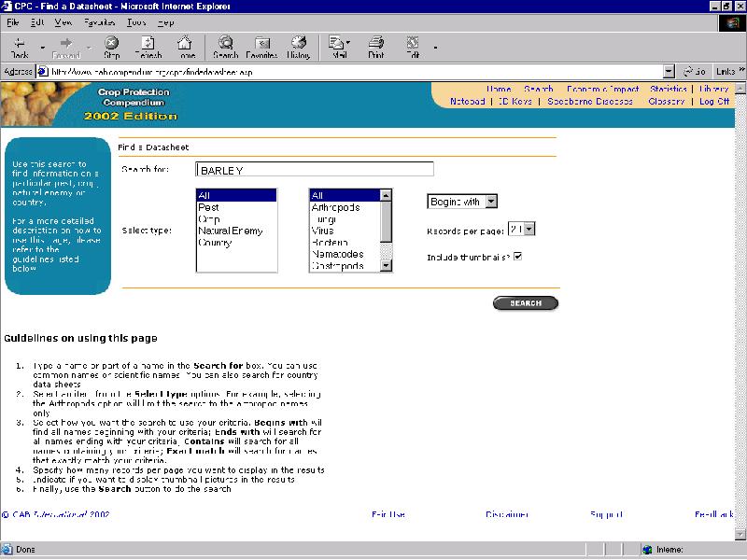Open the Glossary link

pos(667,102)
